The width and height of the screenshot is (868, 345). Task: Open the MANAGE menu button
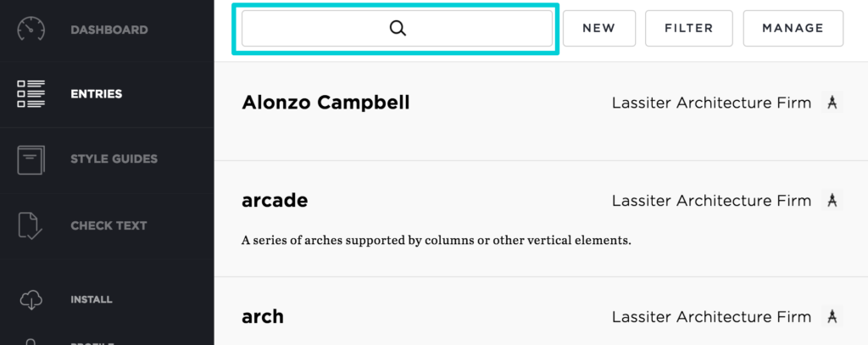(793, 28)
